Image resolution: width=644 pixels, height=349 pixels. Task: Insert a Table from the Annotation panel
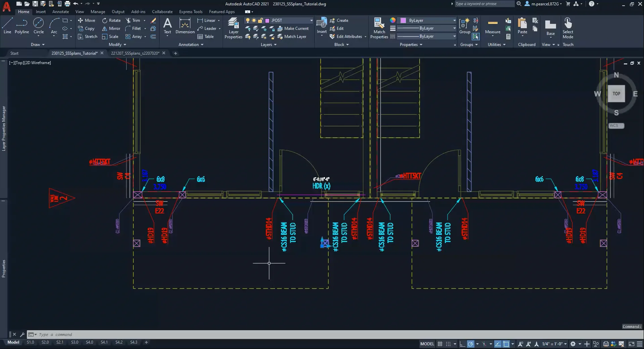(x=206, y=37)
